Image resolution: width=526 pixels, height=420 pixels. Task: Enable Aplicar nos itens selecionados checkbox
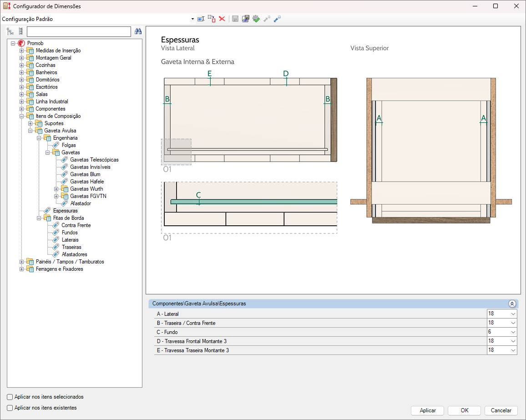[x=10, y=397]
